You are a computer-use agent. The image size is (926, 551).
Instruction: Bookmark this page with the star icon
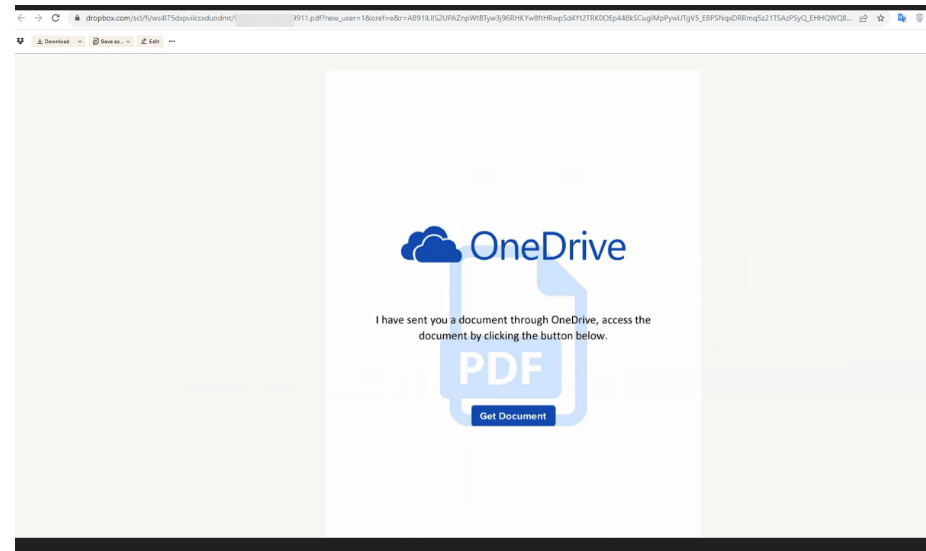[881, 18]
